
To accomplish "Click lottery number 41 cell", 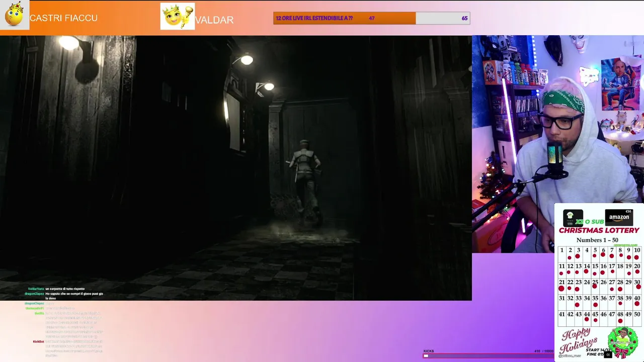I will coord(561,317).
